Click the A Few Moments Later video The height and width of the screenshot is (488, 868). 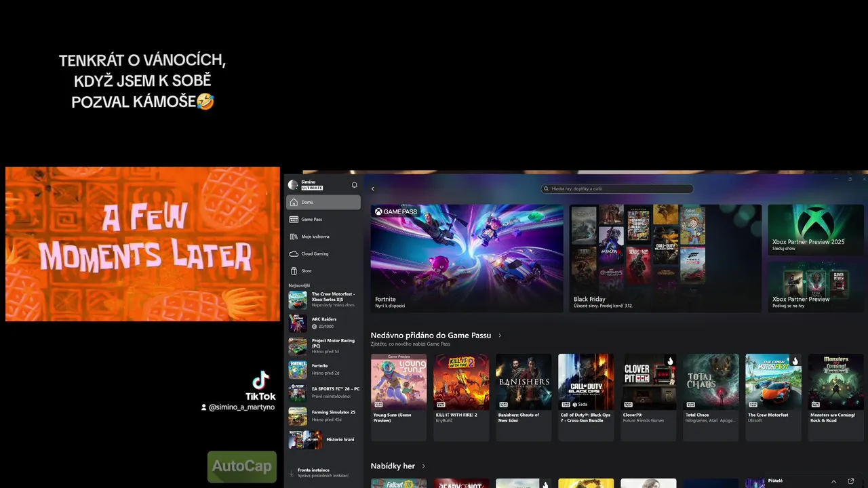142,244
